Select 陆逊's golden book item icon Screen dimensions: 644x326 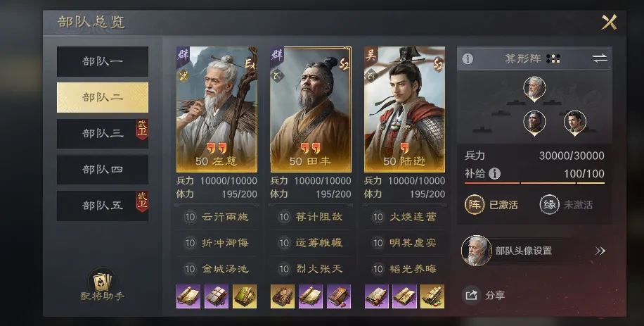(x=432, y=296)
